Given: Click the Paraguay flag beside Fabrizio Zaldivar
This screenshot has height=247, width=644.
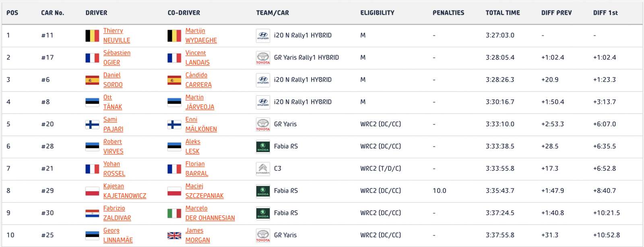Looking at the screenshot, I should (92, 213).
